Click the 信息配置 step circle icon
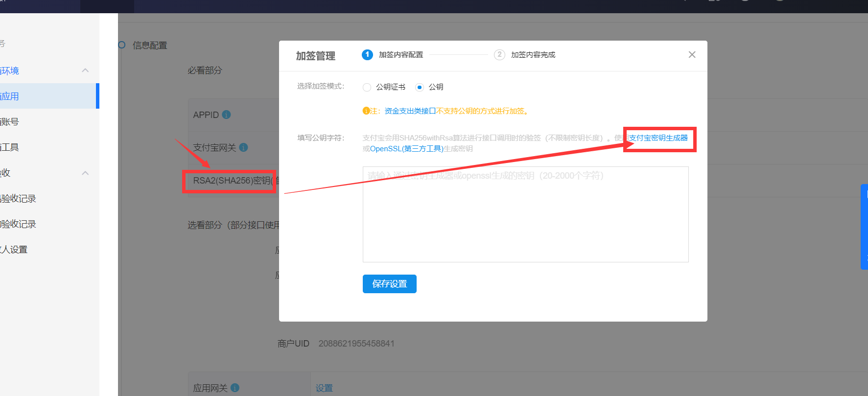 122,45
